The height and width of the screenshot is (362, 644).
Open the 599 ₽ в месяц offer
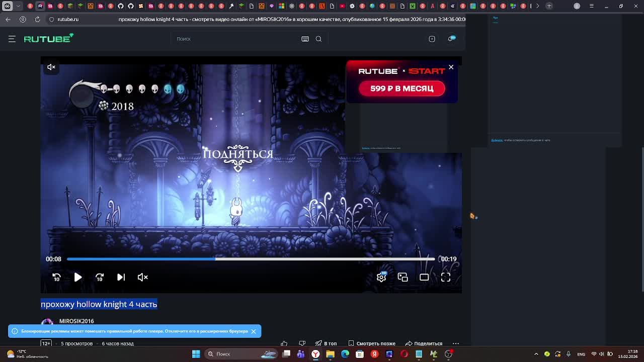401,88
